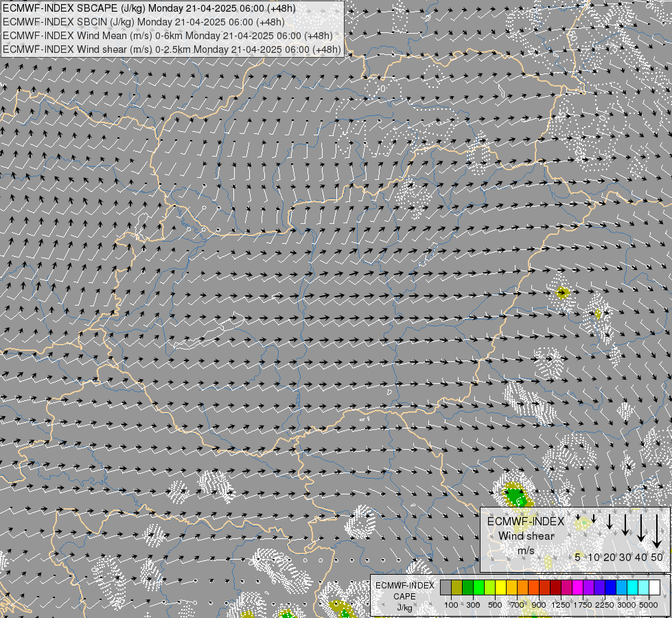Image resolution: width=672 pixels, height=618 pixels.
Task: Click the 40 m/s wind shear legend arrow
Action: (640, 528)
